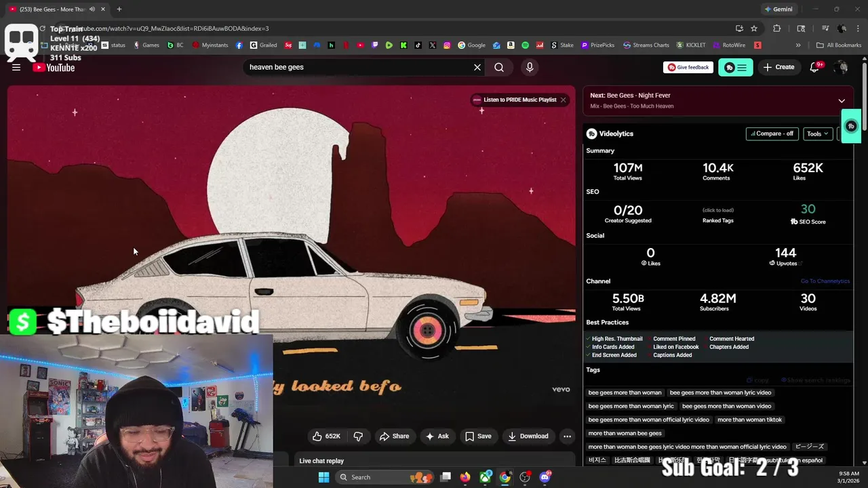Open the YouTube hamburger guide menu
The image size is (868, 488).
click(x=16, y=67)
